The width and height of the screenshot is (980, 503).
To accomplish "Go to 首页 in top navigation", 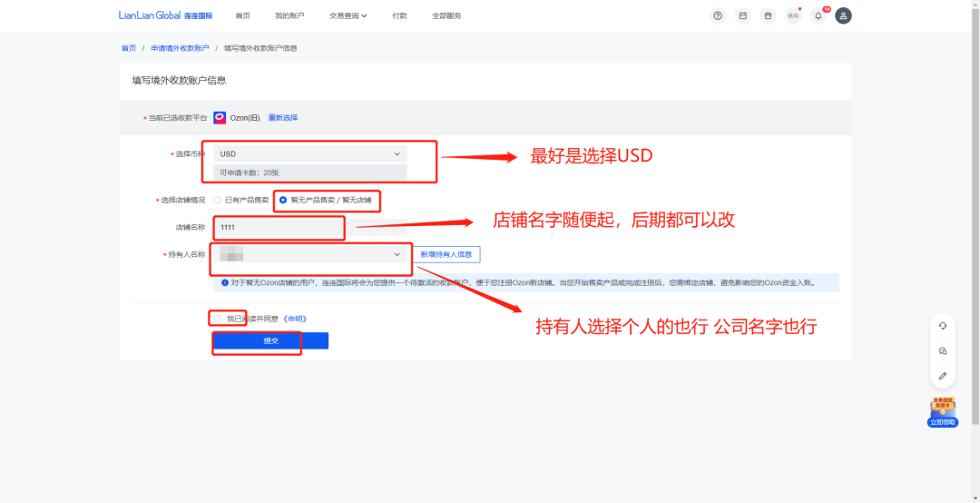I will click(242, 15).
